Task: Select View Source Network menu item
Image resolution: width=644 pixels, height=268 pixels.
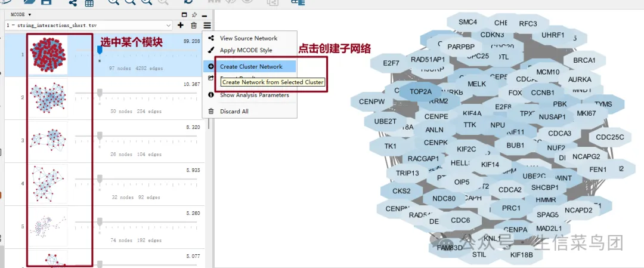Action: tap(249, 38)
